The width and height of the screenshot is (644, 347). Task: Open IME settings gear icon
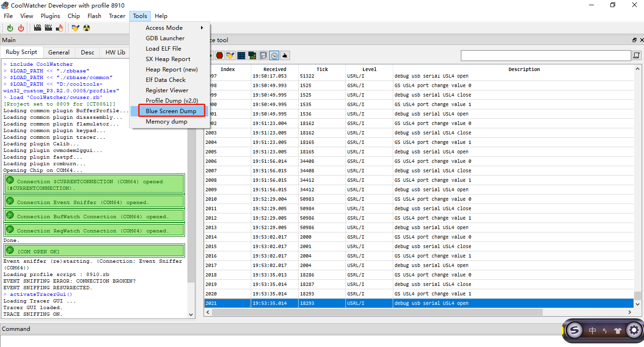click(634, 330)
